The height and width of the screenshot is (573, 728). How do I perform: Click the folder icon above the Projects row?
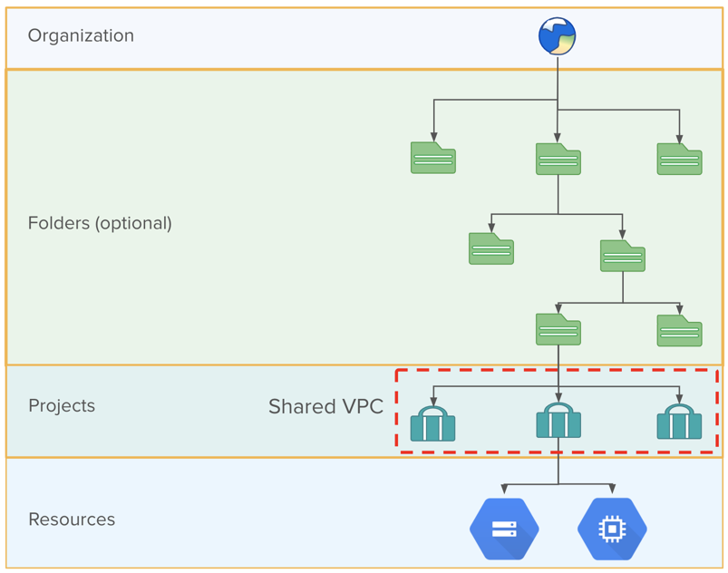558,330
